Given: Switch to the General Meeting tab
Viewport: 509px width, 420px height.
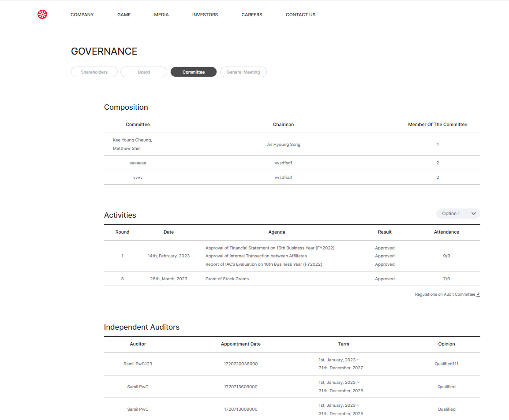Looking at the screenshot, I should (243, 72).
